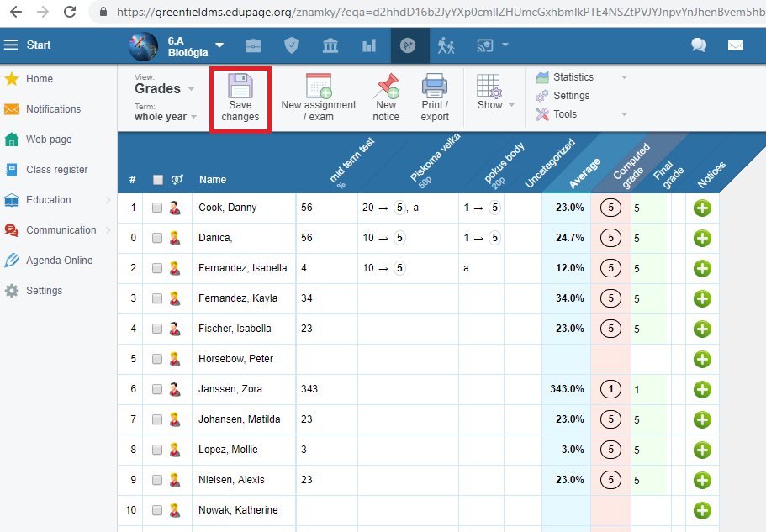Open New assignment / exam calendar icon

coord(318,87)
